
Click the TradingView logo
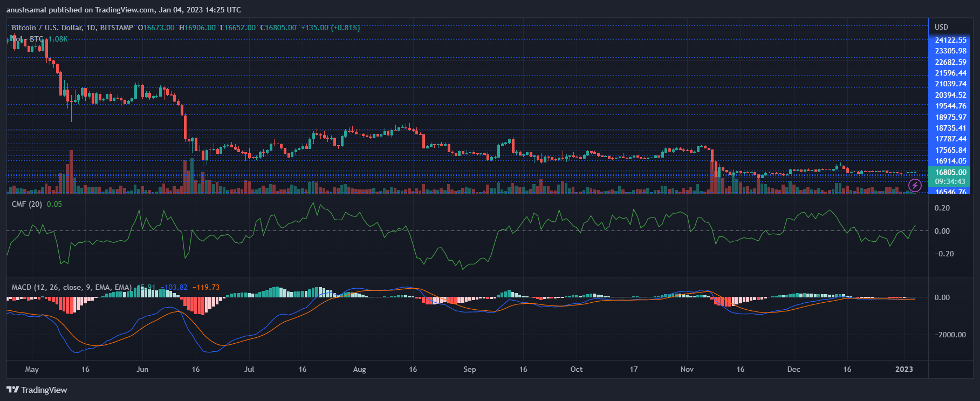coord(37,390)
